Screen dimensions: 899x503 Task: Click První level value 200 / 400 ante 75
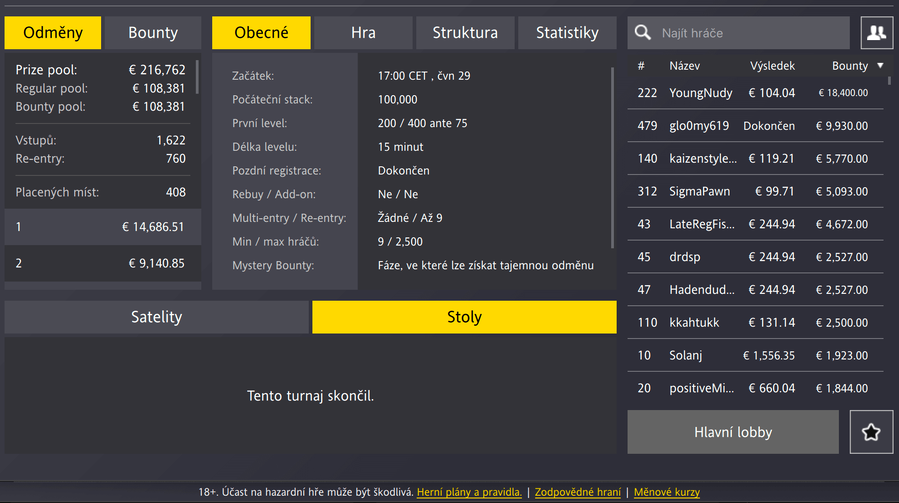click(423, 123)
